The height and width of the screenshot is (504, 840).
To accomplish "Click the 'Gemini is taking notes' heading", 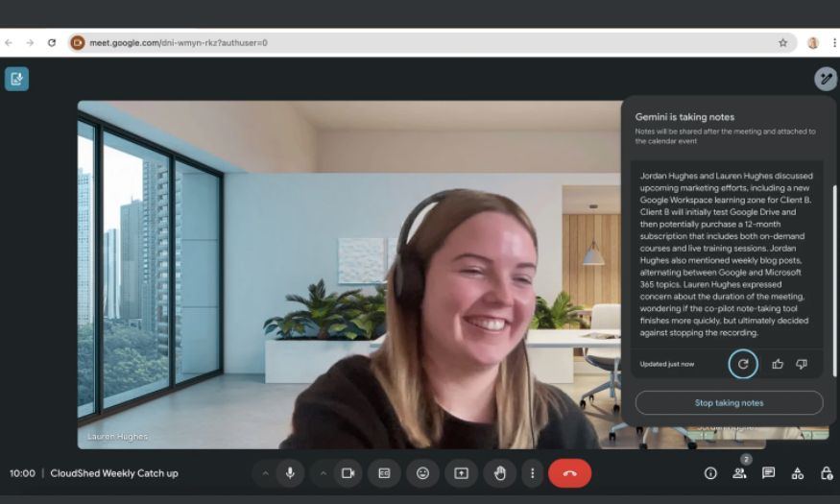I will tap(684, 117).
